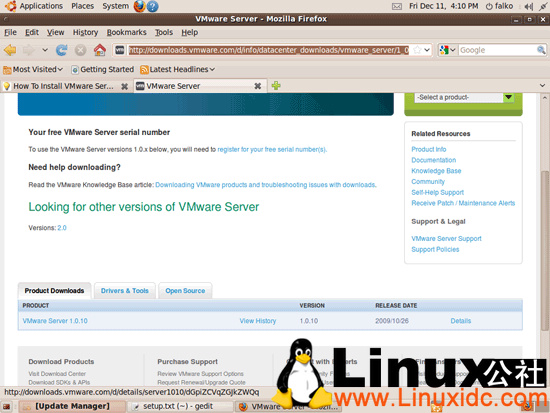Click the Stop loading button
Image resolution: width=550 pixels, height=413 pixels.
80,50
